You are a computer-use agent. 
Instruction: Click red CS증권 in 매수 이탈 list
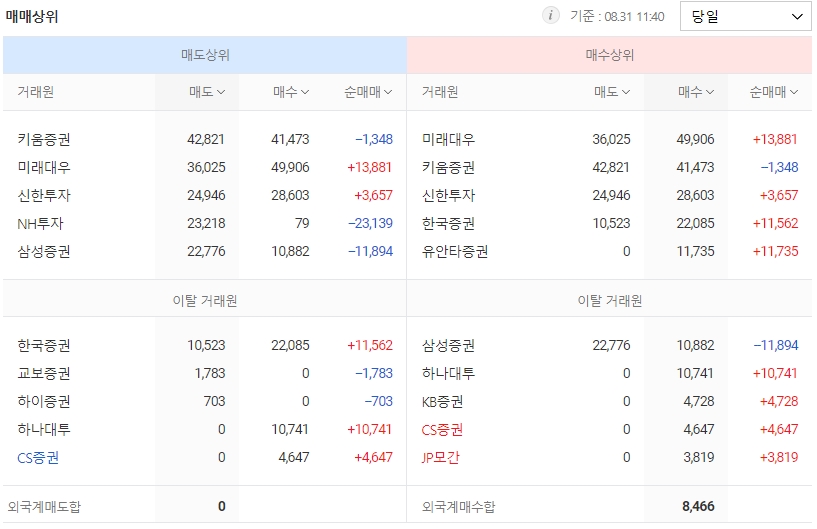442,430
